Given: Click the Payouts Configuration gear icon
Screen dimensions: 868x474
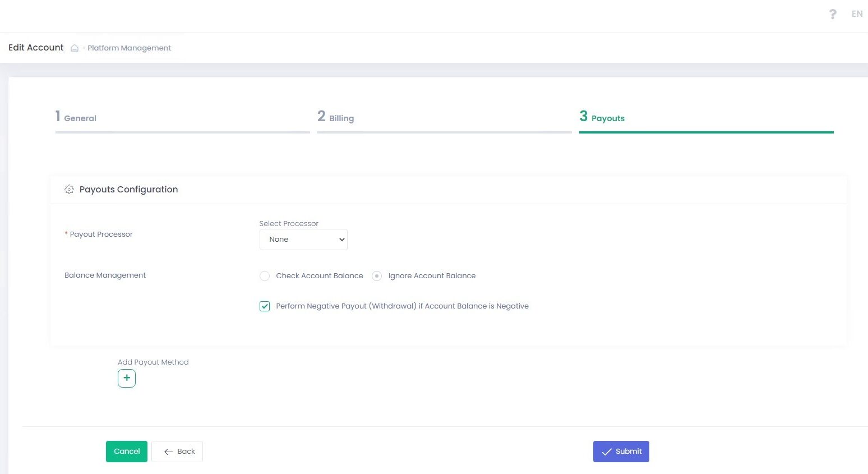Looking at the screenshot, I should [x=69, y=190].
